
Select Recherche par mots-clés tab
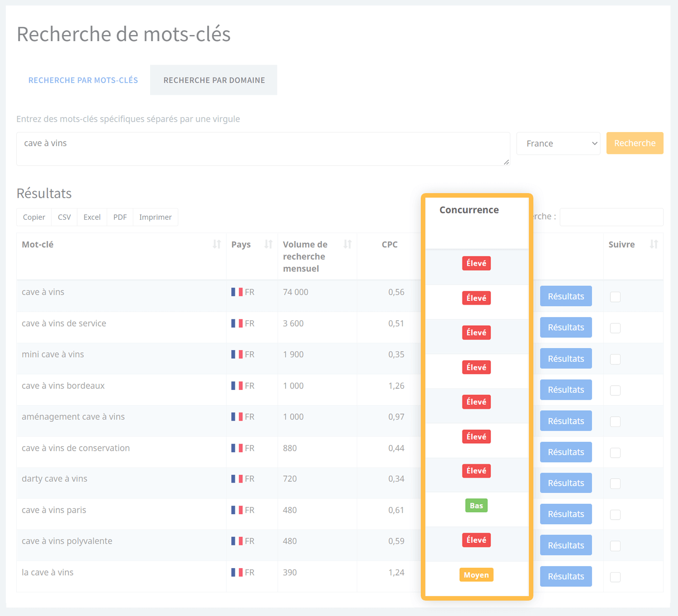click(x=83, y=80)
